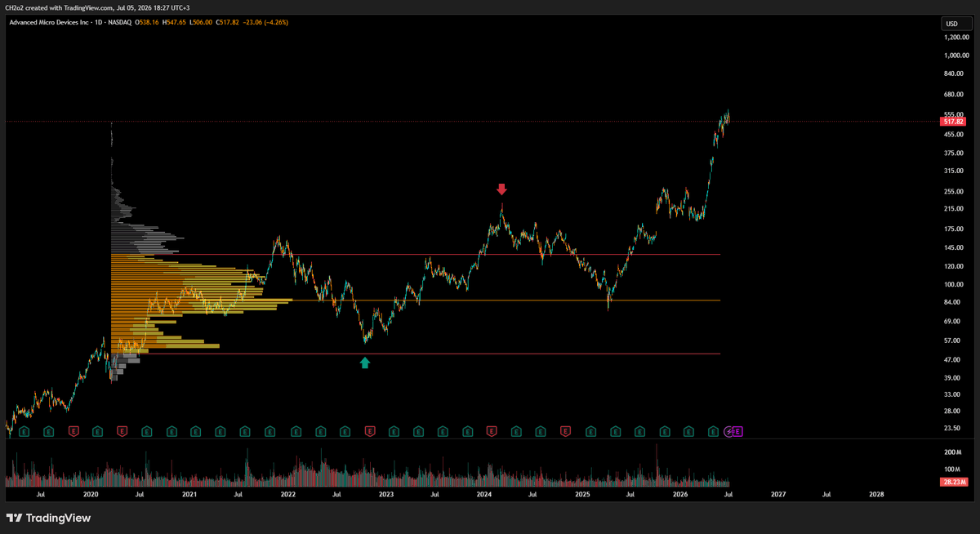Click the TradingView logo
The image size is (980, 534).
tap(48, 518)
